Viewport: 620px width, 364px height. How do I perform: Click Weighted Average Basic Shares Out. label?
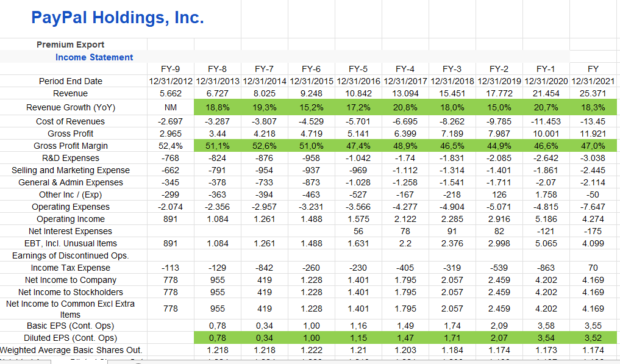point(71,350)
